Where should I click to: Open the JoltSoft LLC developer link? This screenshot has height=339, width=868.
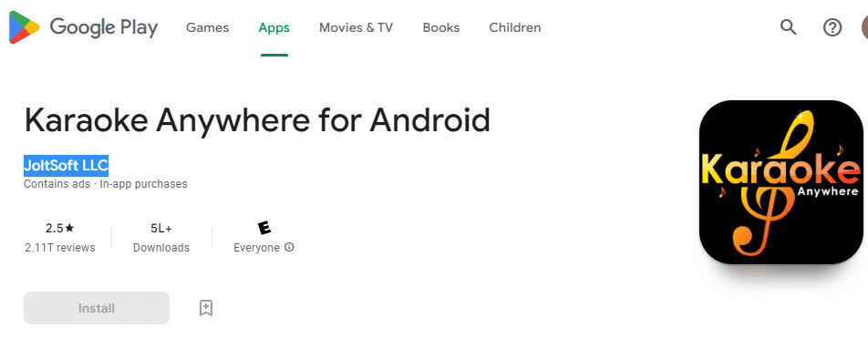tap(66, 165)
